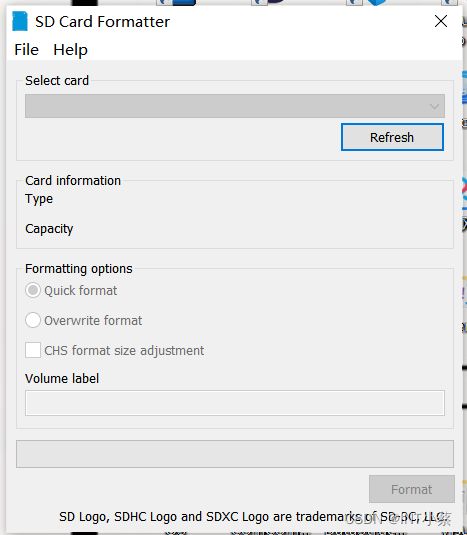
Task: Refresh the list of detected cards
Action: 392,137
